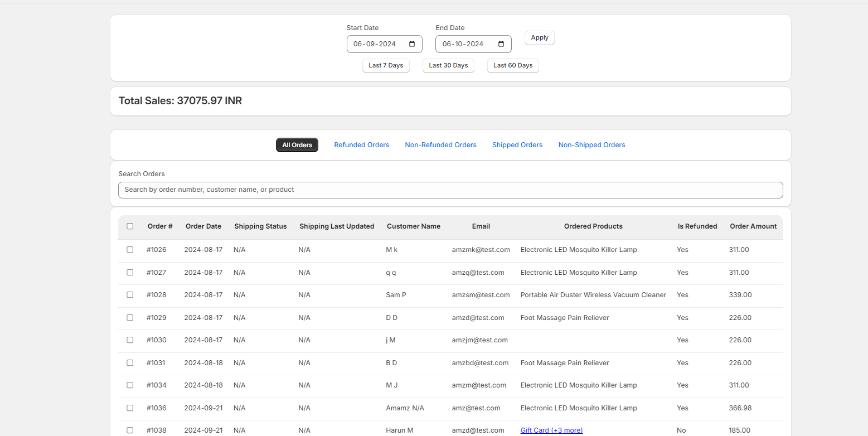Screen dimensions: 868x436
Task: Switch to the All Orders tab
Action: click(x=297, y=145)
